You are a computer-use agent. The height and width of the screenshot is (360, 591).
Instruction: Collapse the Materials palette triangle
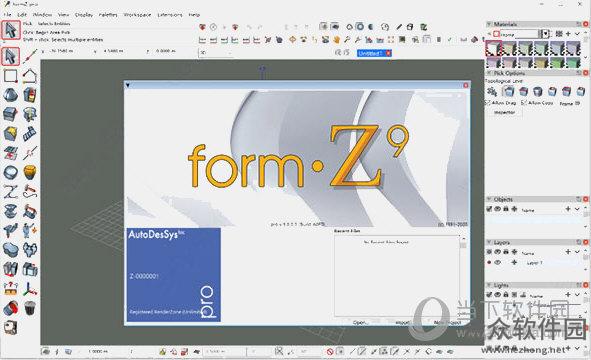(489, 24)
